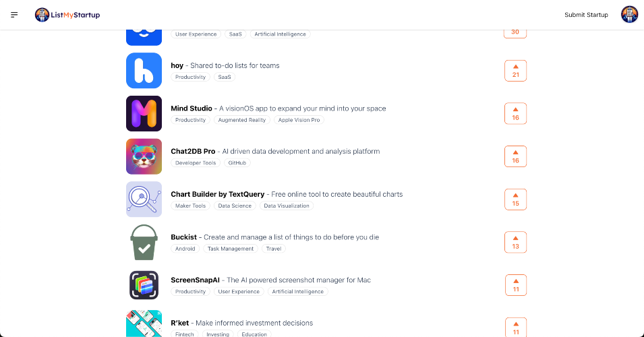Open the hamburger menu icon
Image resolution: width=644 pixels, height=337 pixels.
(14, 15)
